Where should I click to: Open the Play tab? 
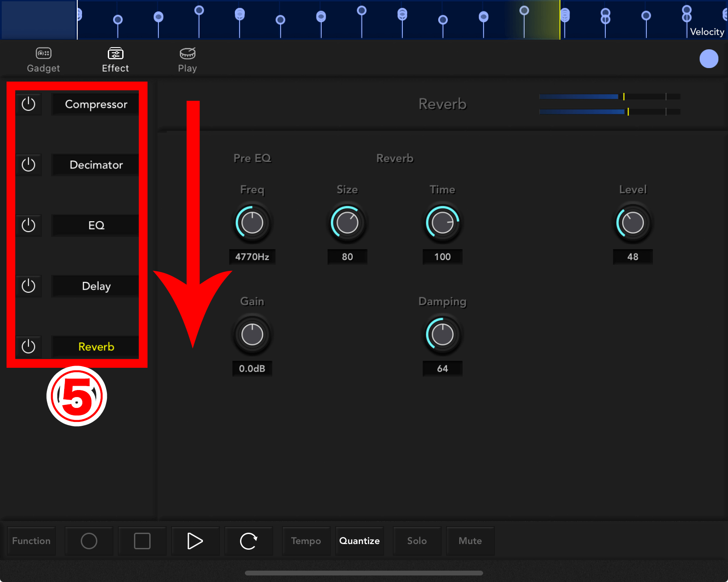pyautogui.click(x=187, y=60)
